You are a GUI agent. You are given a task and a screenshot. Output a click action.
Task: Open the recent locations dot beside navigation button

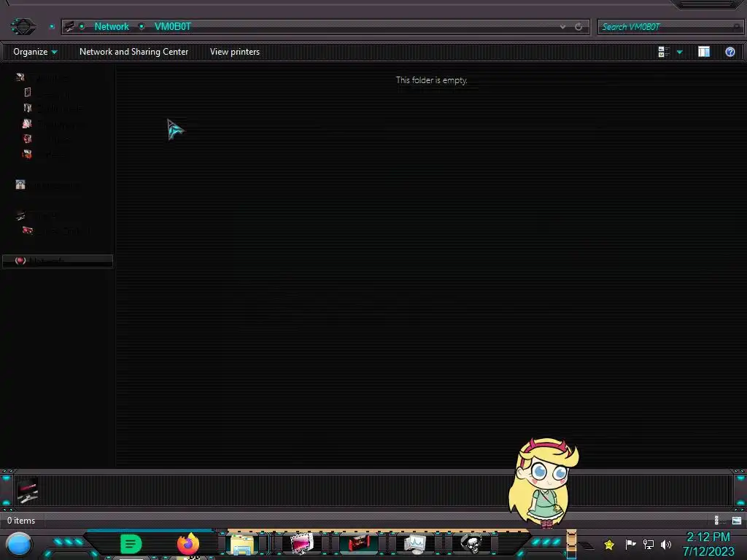[52, 27]
